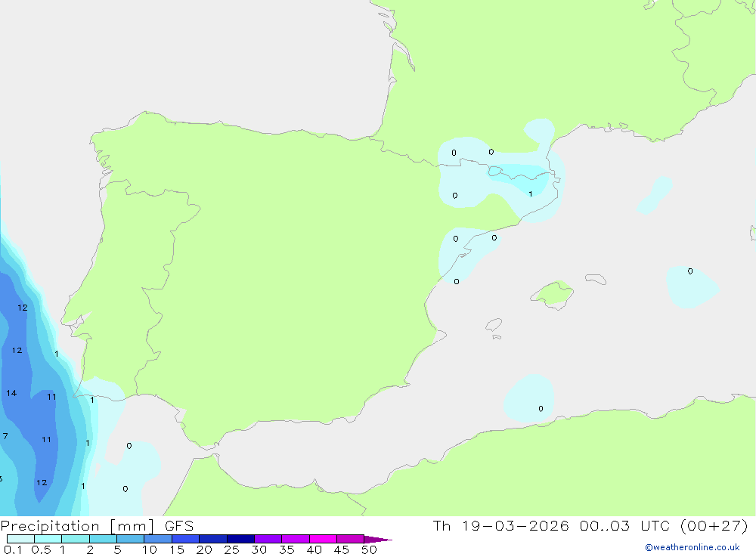The image size is (756, 554).
Task: Click Menorca island outline on the map
Action: [596, 279]
